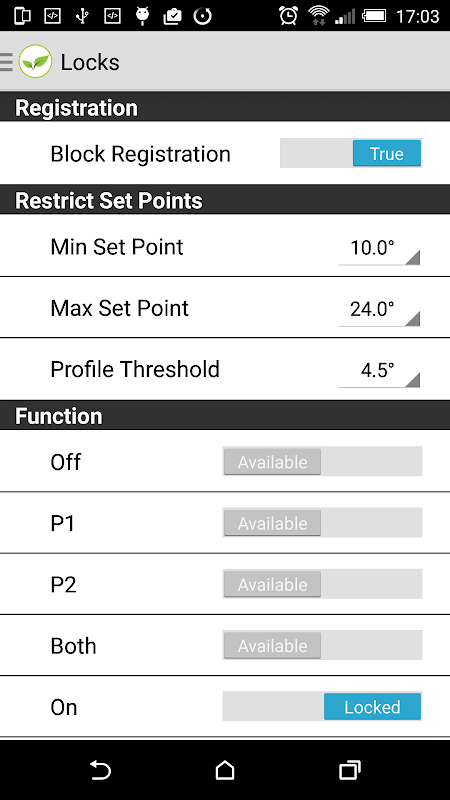450x800 pixels.
Task: Toggle the On function Locked switch
Action: click(x=322, y=707)
